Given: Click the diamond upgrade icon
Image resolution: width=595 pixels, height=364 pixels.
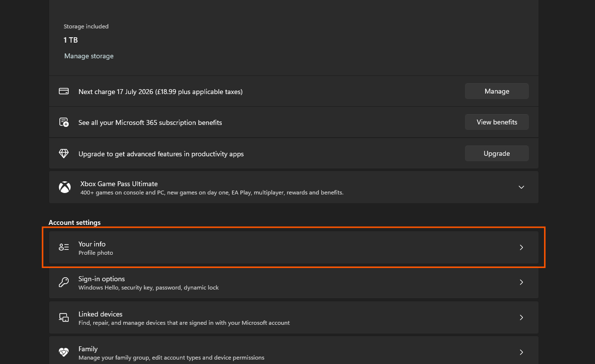Looking at the screenshot, I should tap(64, 153).
